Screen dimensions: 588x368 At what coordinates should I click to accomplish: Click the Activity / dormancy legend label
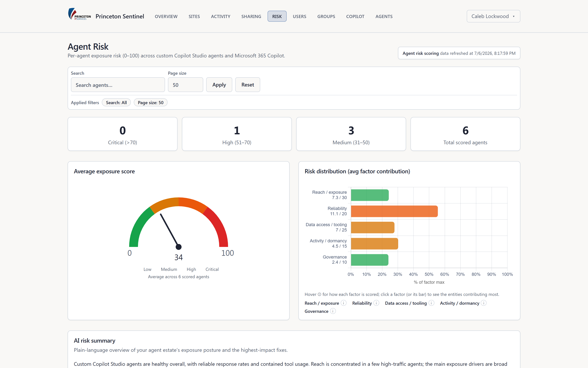point(459,303)
